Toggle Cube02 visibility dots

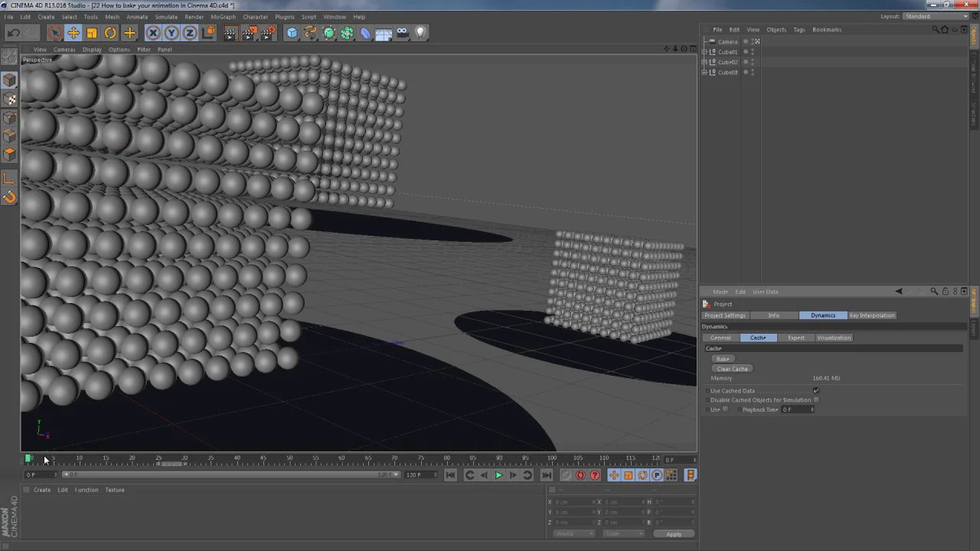point(753,62)
